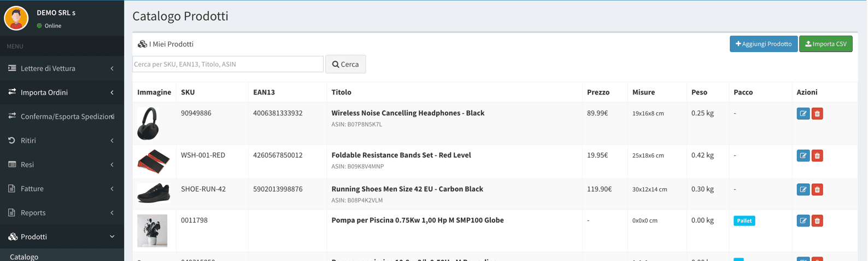Click the Pallet badge for Pompa per Piscina
Viewport: 868px width, 261px height.
point(744,221)
